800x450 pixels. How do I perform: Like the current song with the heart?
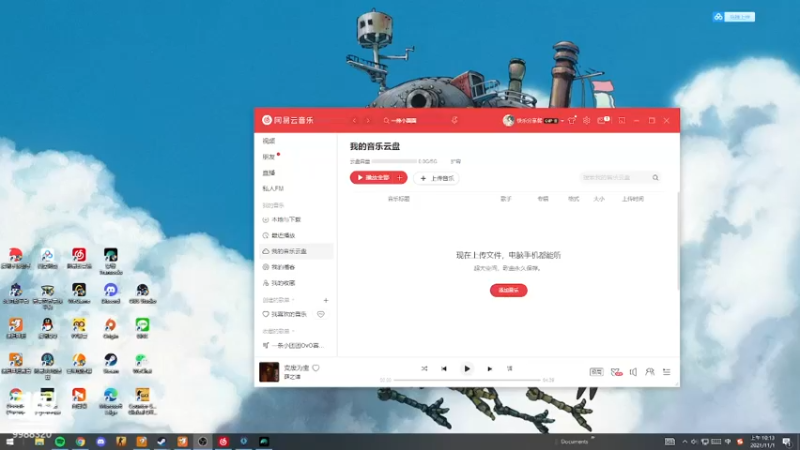click(316, 368)
